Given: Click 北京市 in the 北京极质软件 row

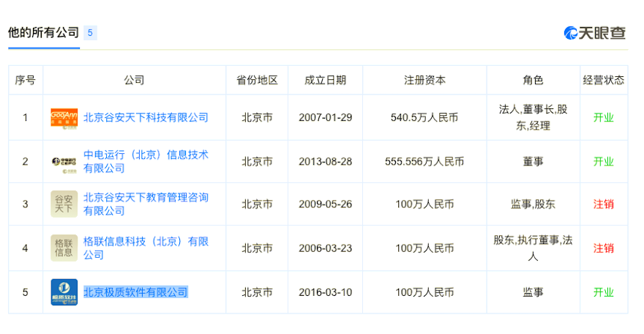Looking at the screenshot, I should pyautogui.click(x=257, y=292).
